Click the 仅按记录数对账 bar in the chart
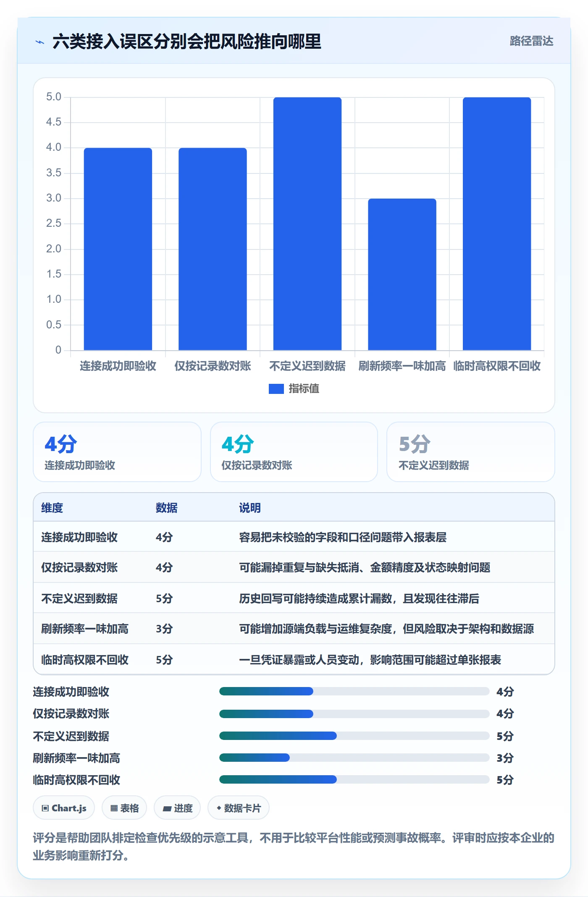This screenshot has width=588, height=897. pyautogui.click(x=213, y=249)
